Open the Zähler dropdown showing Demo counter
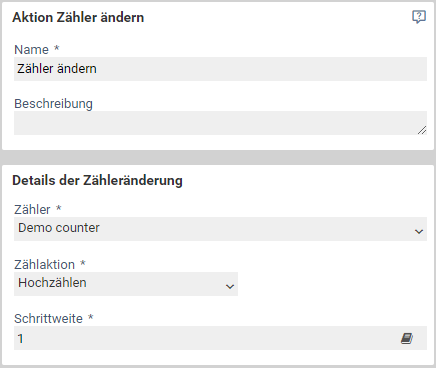 point(220,229)
